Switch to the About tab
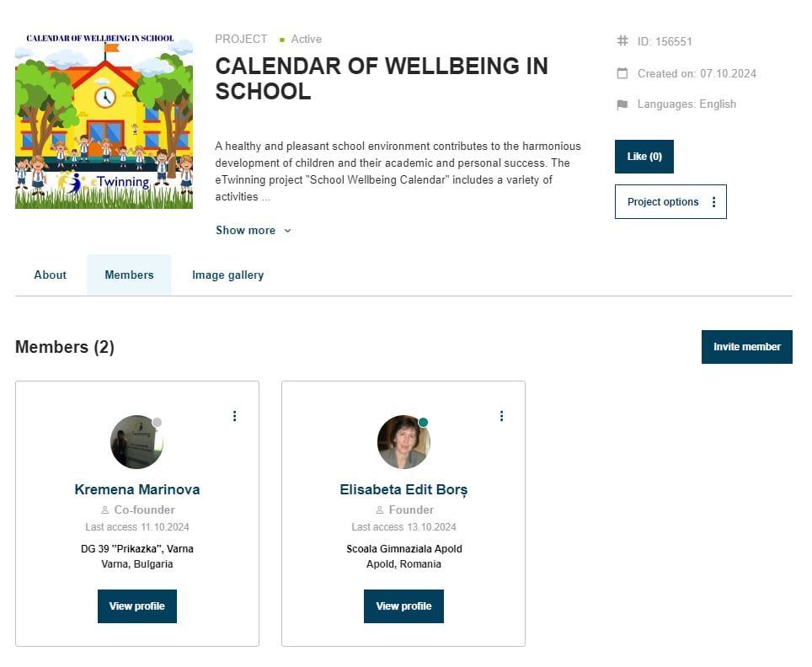The image size is (812, 667). [51, 275]
